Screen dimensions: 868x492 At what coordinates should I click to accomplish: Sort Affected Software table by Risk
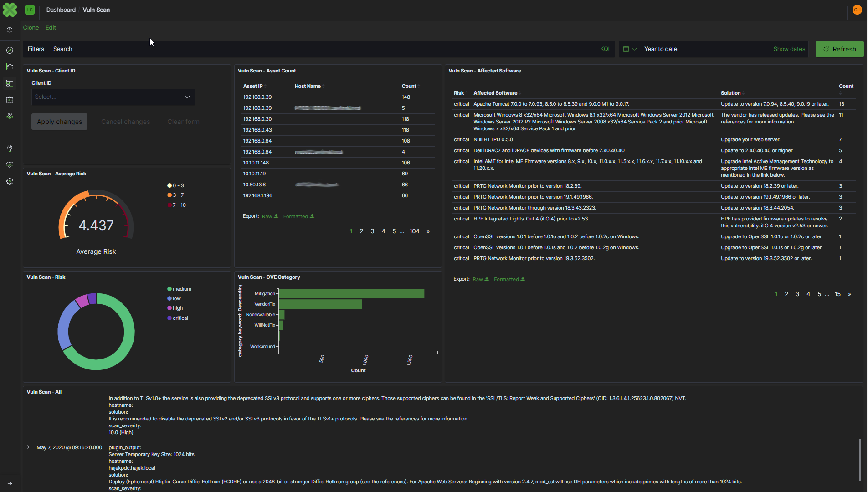coord(460,93)
